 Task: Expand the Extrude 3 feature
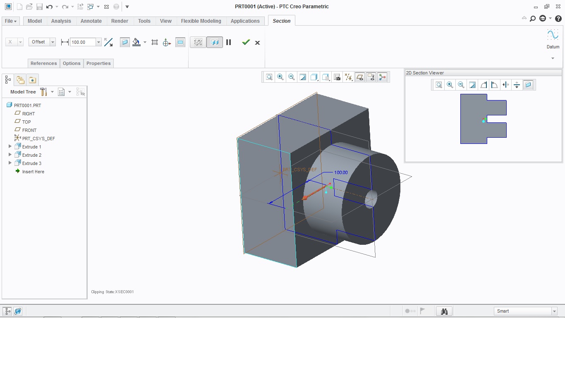10,163
